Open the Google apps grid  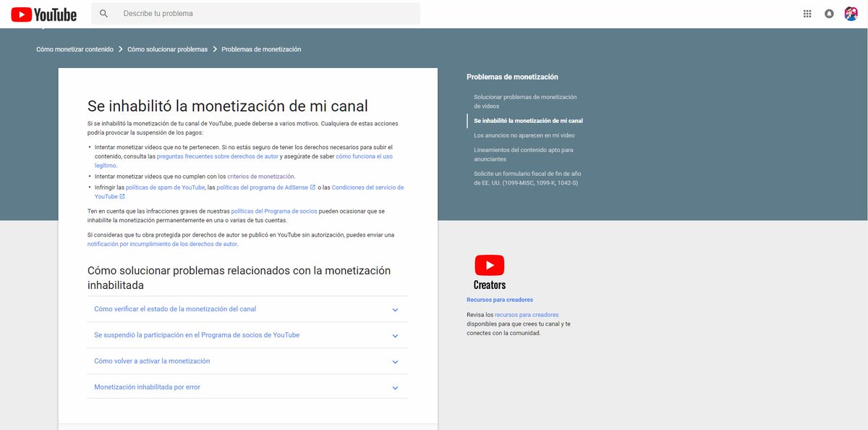(x=807, y=14)
